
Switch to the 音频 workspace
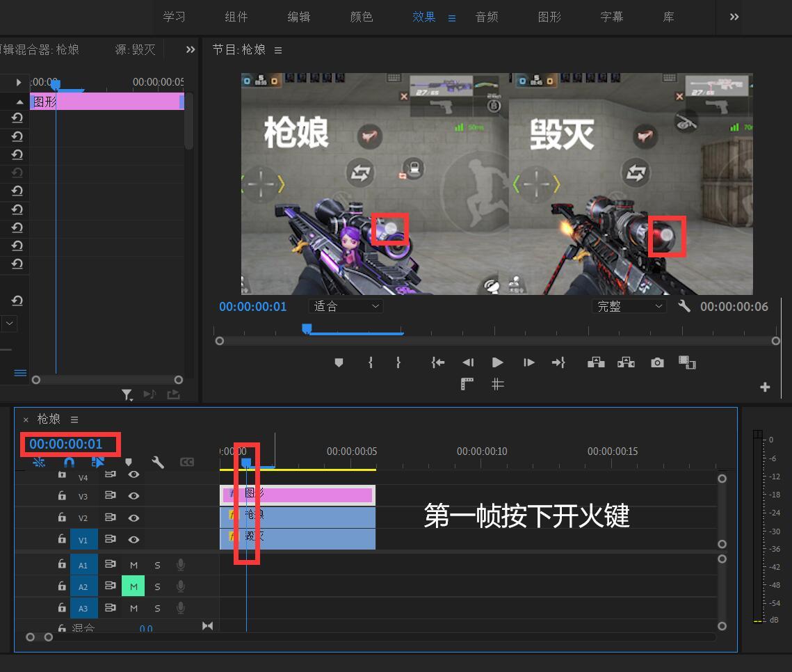487,17
